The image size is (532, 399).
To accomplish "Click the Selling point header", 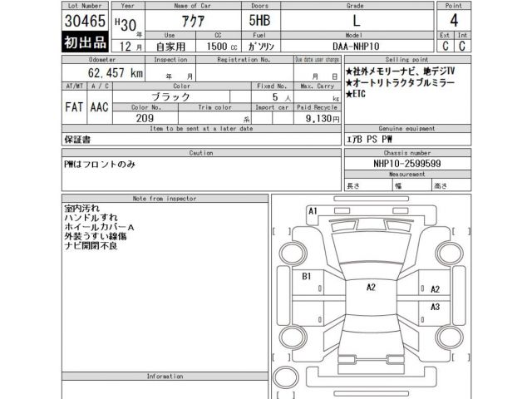I will coord(407,60).
